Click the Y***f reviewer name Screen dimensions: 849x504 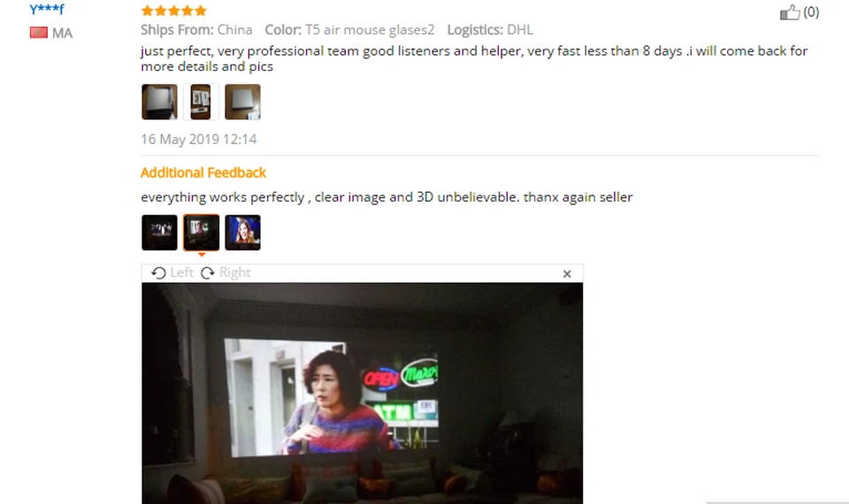[47, 9]
